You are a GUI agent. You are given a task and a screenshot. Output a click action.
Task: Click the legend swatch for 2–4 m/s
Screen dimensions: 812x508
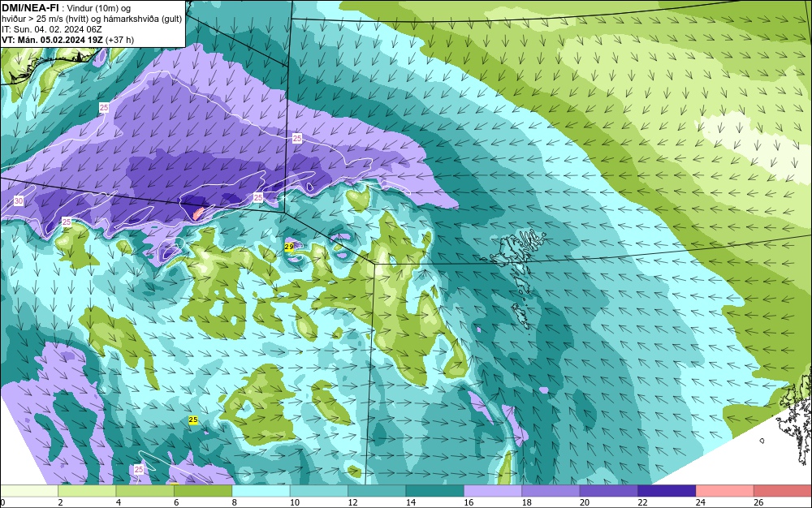[87, 491]
